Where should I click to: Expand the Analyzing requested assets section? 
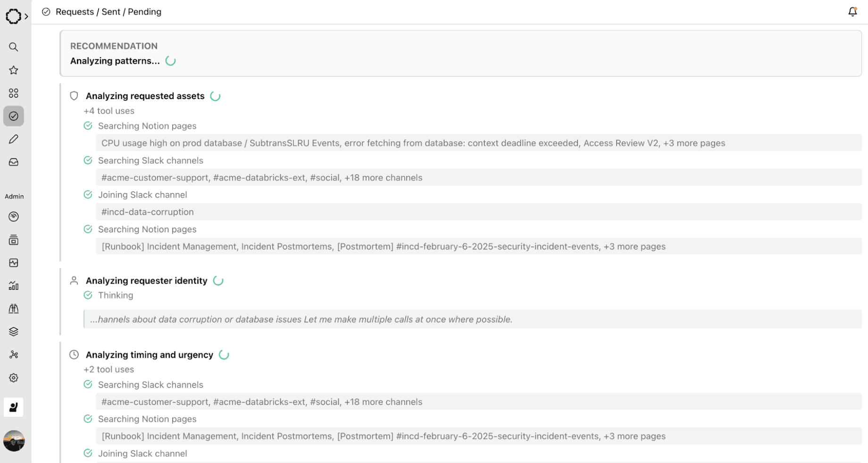pyautogui.click(x=145, y=96)
